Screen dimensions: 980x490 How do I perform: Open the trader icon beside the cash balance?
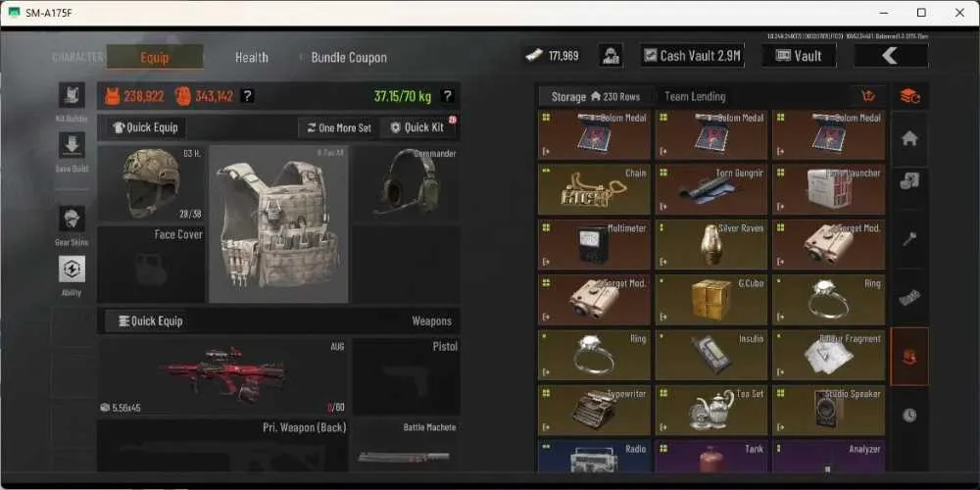coord(611,56)
